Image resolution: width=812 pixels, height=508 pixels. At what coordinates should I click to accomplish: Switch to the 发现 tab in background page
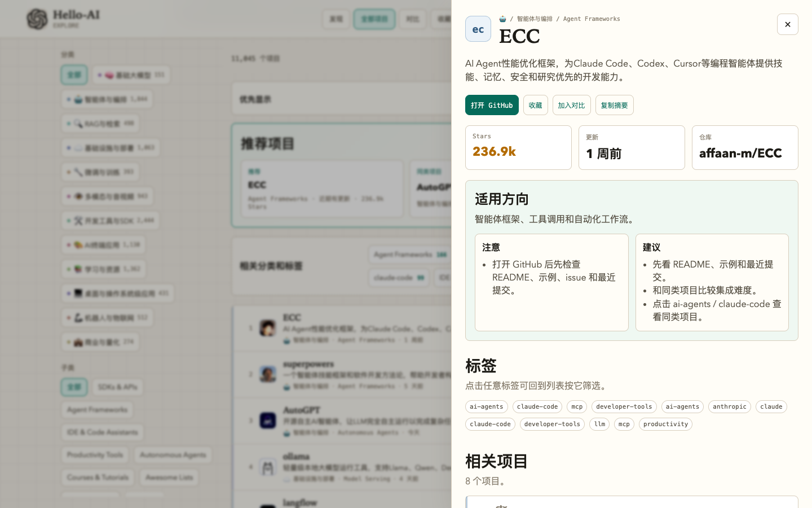(x=336, y=19)
